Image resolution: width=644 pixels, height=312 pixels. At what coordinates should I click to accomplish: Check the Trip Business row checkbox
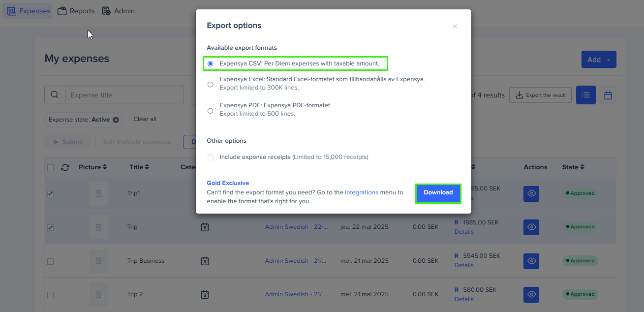point(50,261)
